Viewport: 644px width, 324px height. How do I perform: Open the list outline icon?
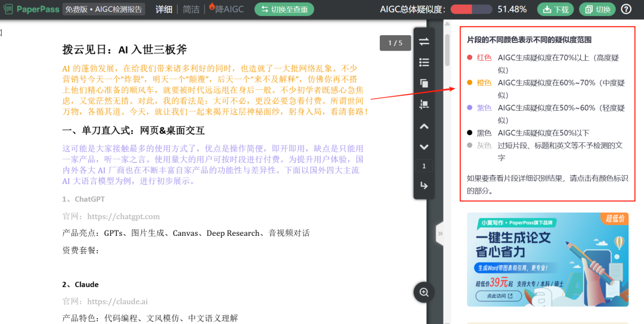tap(424, 62)
